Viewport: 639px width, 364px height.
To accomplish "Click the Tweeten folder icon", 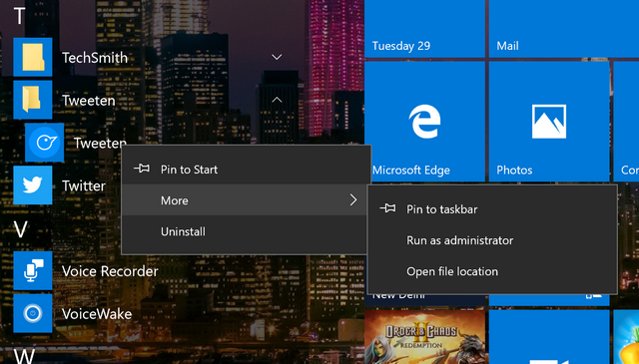I will coord(33,100).
